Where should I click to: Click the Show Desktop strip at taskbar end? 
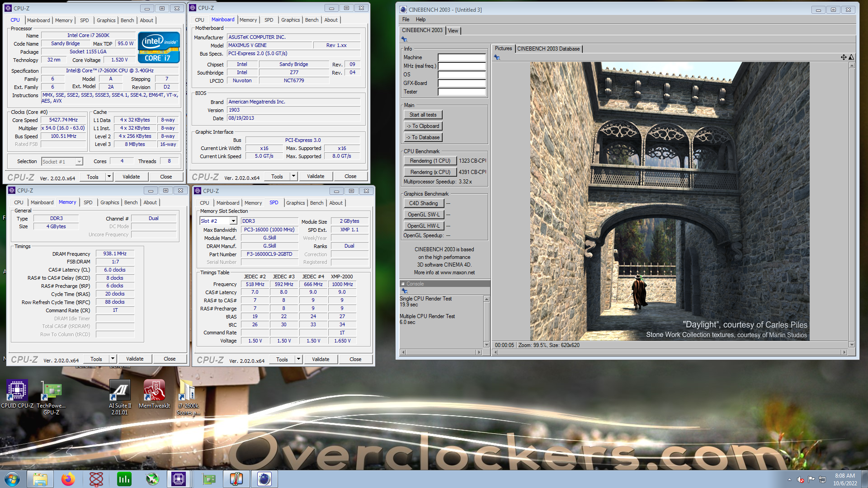(864, 479)
